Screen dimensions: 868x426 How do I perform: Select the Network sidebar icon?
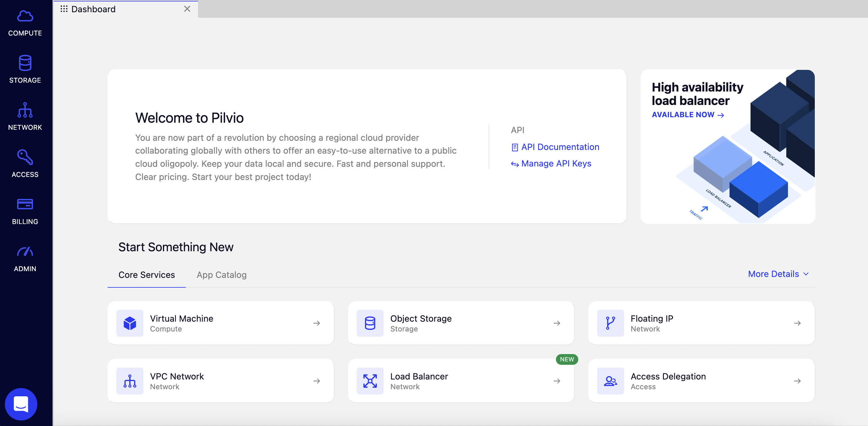coord(25,110)
